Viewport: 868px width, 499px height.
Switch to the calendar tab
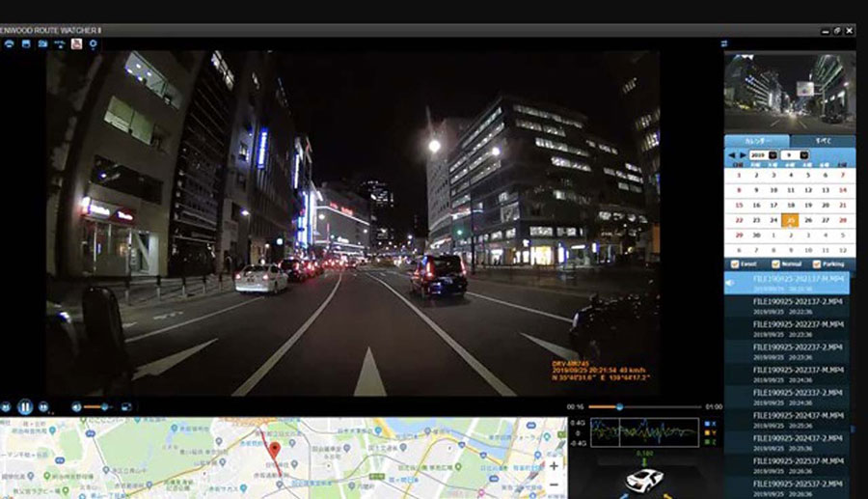[757, 141]
